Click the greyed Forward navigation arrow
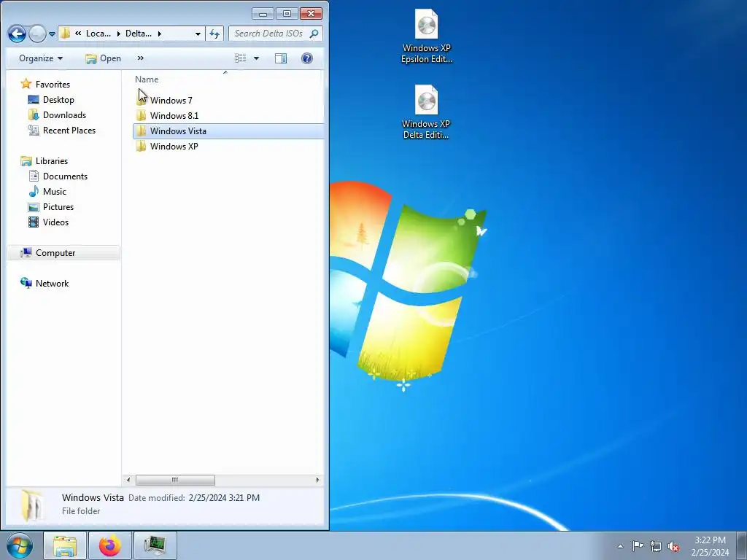Image resolution: width=747 pixels, height=560 pixels. (37, 34)
